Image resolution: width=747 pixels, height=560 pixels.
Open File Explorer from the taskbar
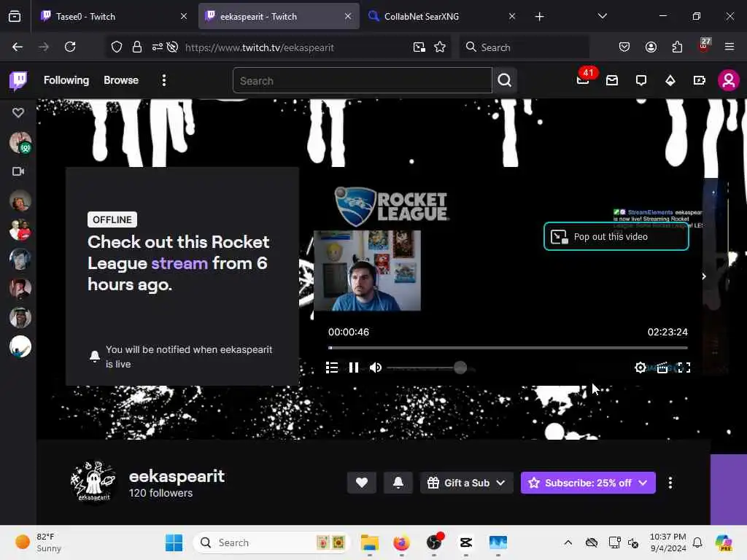pos(370,542)
